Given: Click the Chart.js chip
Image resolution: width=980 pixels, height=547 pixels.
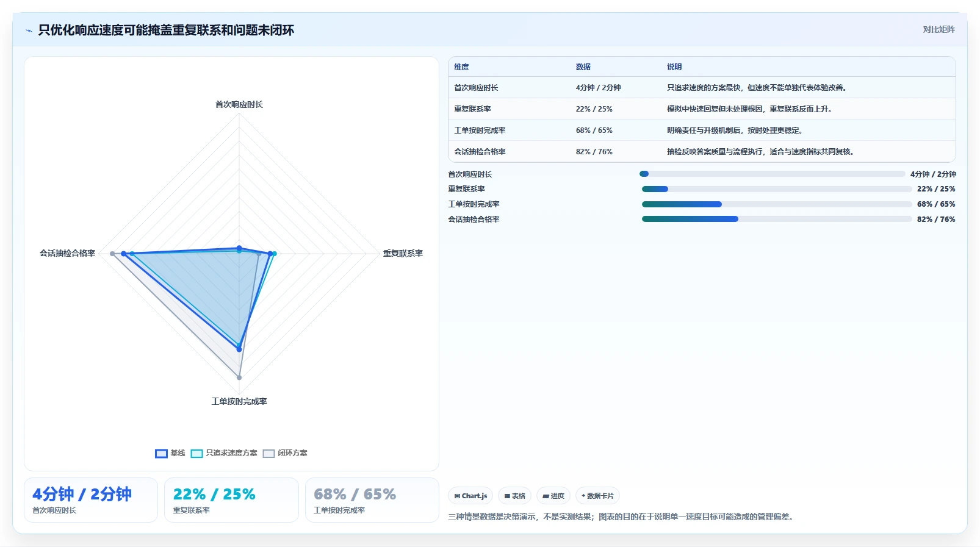Looking at the screenshot, I should click(x=470, y=496).
